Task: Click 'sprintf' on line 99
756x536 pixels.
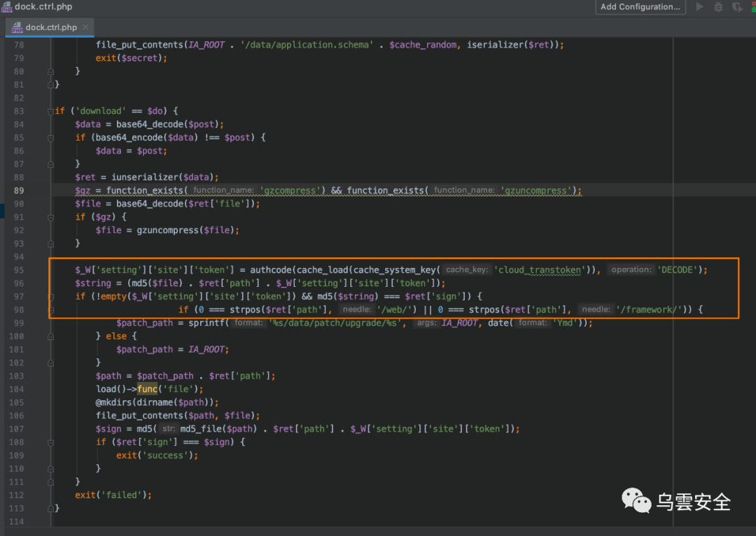Action: coord(206,323)
